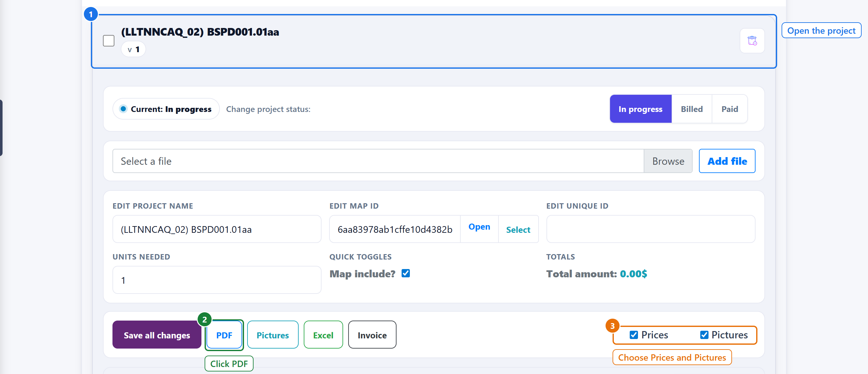868x374 pixels.
Task: Set project status to Paid
Action: point(729,109)
